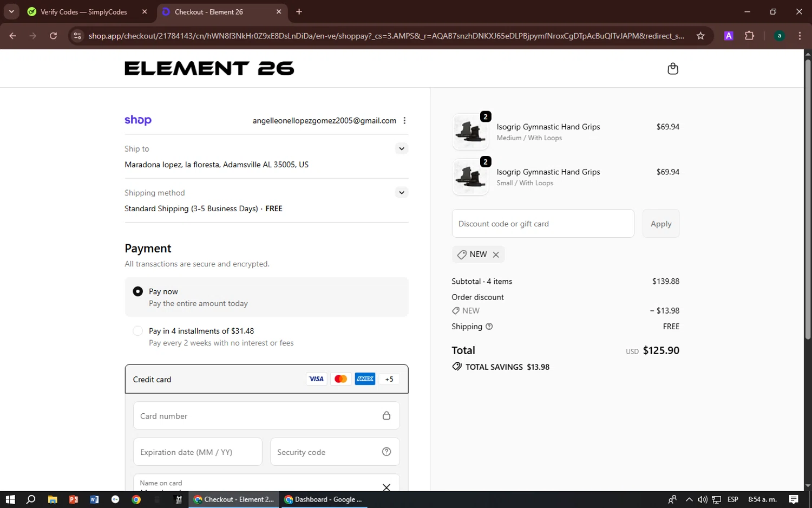Image resolution: width=812 pixels, height=508 pixels.
Task: Clear the Name on card field
Action: 387,487
